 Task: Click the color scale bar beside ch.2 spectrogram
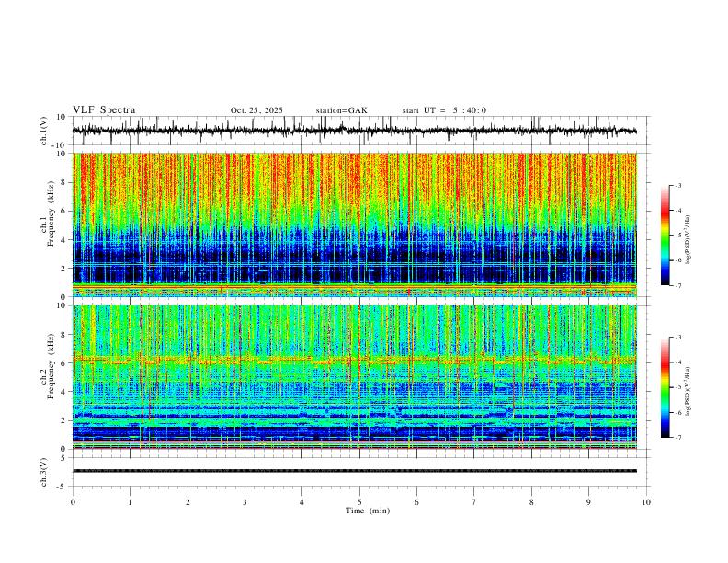coord(665,387)
